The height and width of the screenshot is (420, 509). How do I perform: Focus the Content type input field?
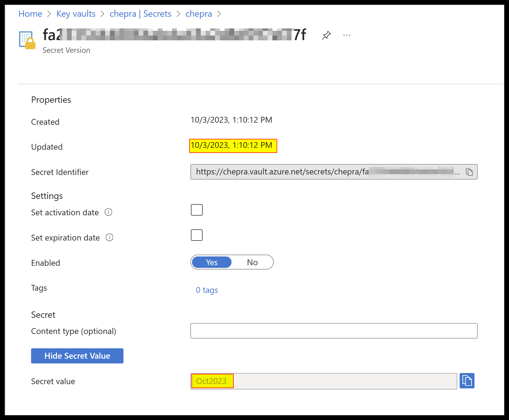click(x=334, y=331)
